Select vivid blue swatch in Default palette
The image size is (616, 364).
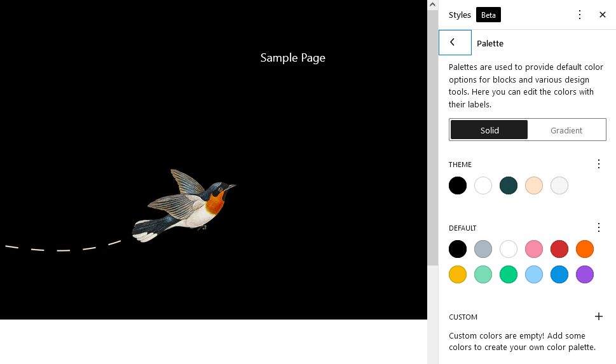pyautogui.click(x=559, y=274)
